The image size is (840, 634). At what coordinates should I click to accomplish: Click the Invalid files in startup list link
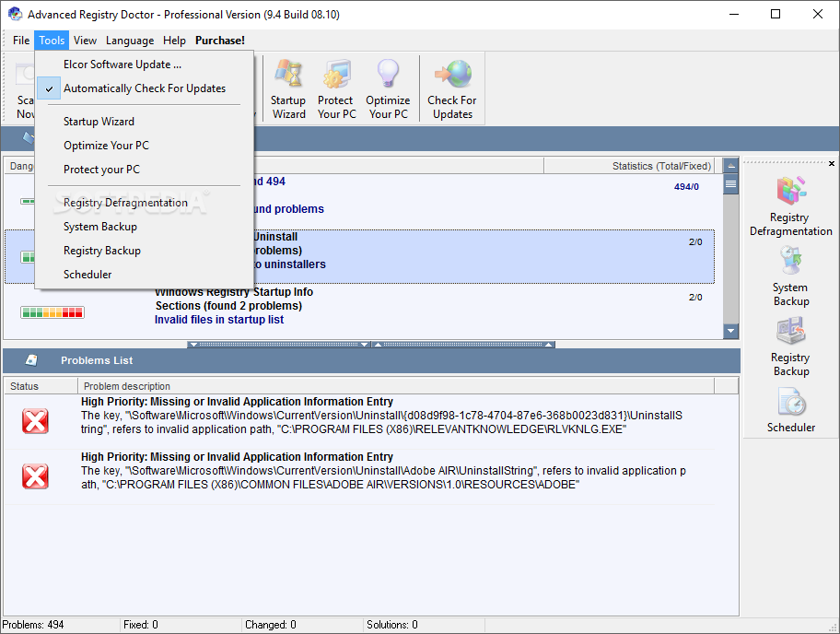[x=219, y=320]
